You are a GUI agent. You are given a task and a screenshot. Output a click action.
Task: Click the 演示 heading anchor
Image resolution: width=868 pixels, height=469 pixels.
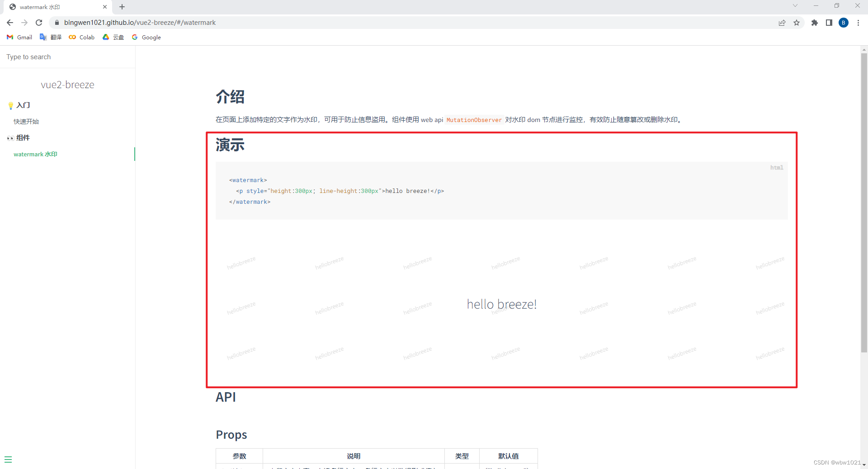(x=230, y=145)
